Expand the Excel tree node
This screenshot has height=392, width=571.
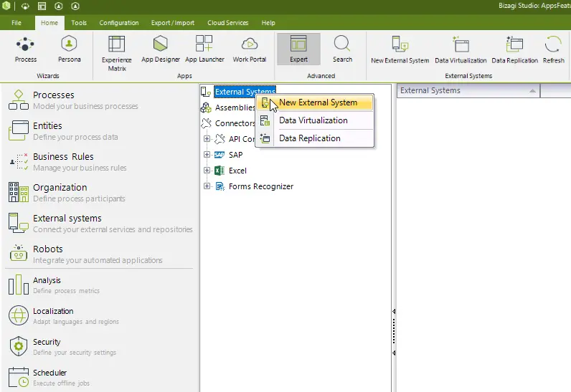[207, 170]
